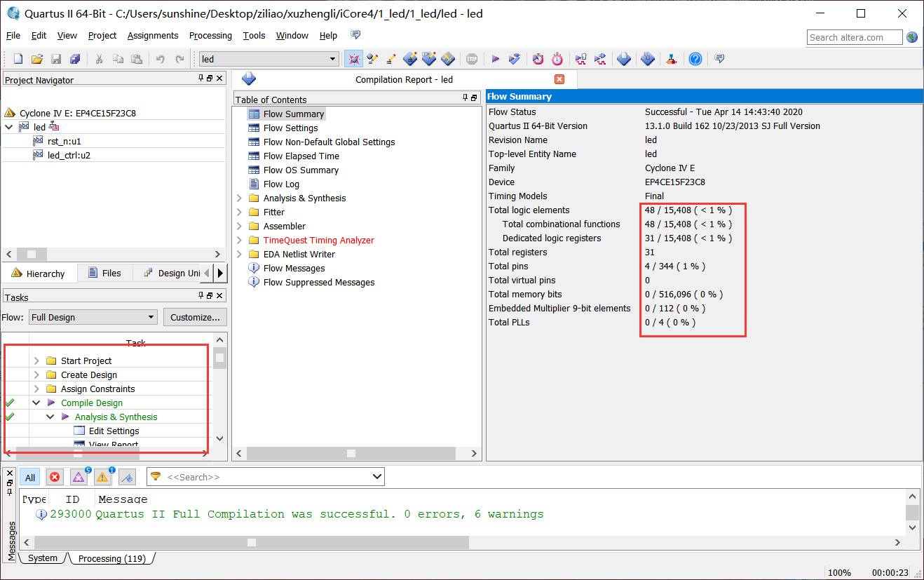Click the blue Help question mark icon

click(x=695, y=59)
